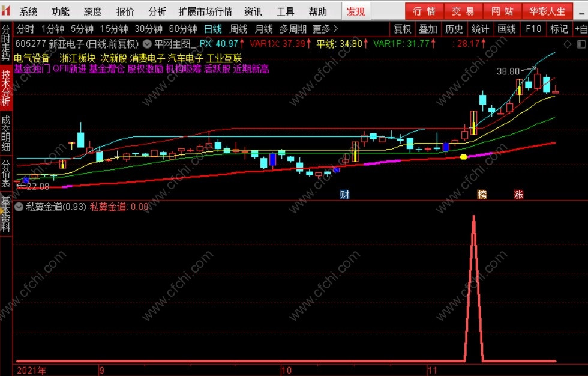Click the 华彩人生 button
Viewport: 588px width, 376px height.
(x=547, y=11)
